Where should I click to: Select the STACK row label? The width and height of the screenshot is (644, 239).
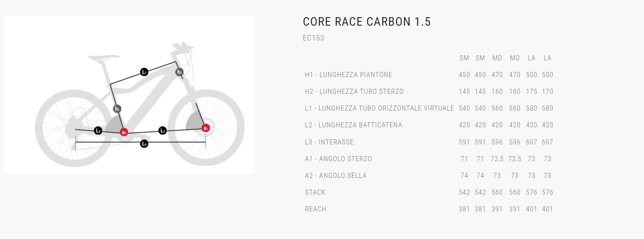pyautogui.click(x=315, y=192)
